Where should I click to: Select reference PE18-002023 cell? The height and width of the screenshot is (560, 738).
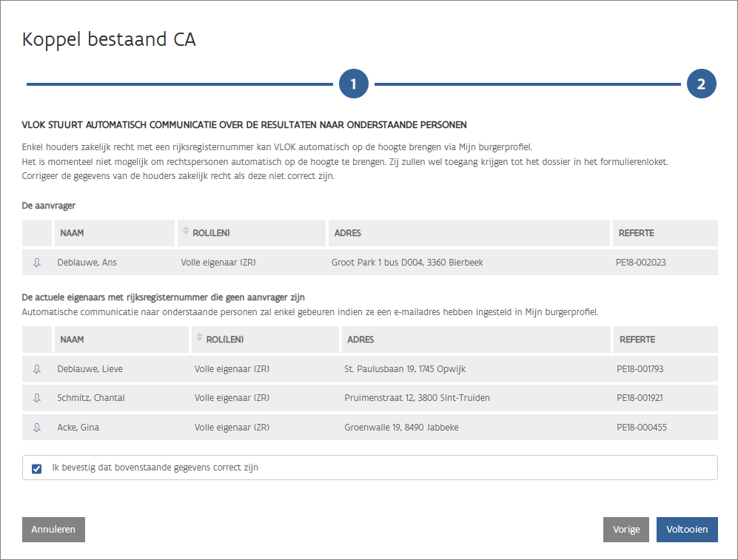point(642,263)
